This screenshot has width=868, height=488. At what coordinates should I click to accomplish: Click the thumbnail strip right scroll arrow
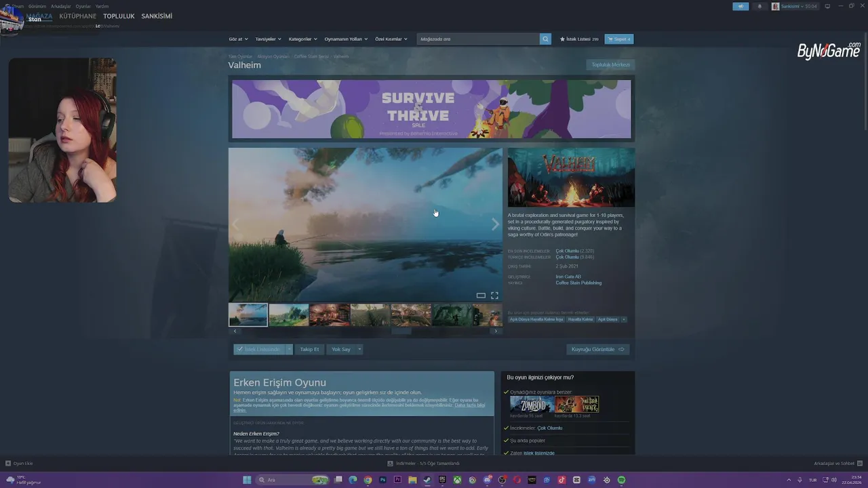(496, 331)
